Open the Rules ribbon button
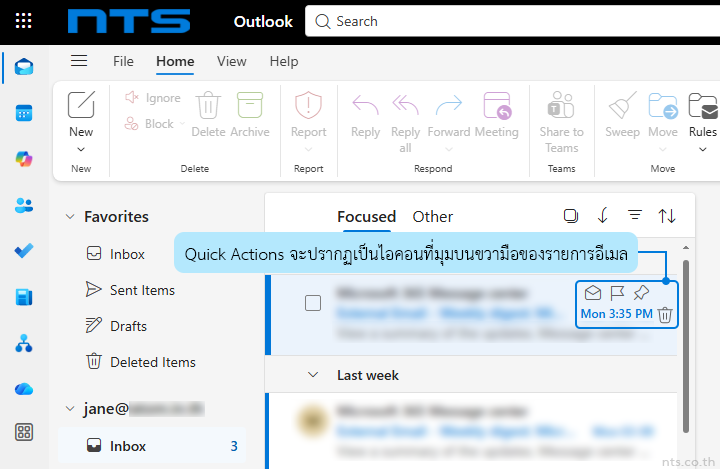 703,114
